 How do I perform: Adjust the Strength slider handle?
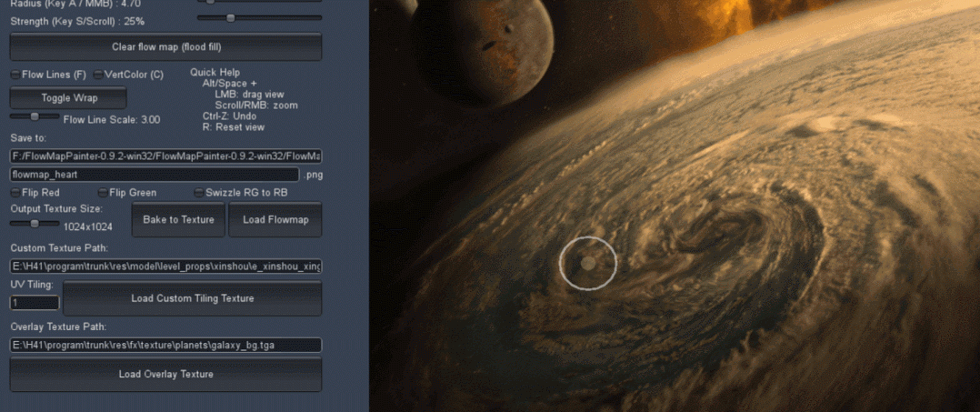[x=231, y=18]
